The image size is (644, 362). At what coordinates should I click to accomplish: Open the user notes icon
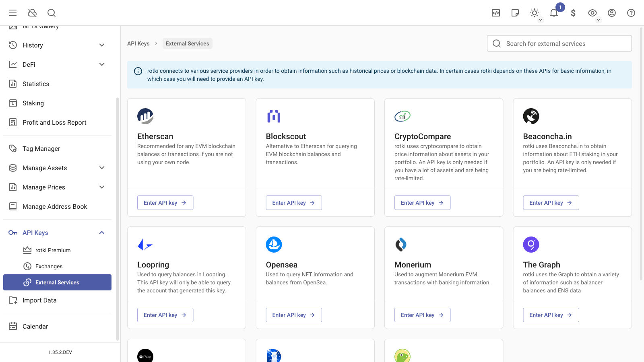[515, 13]
